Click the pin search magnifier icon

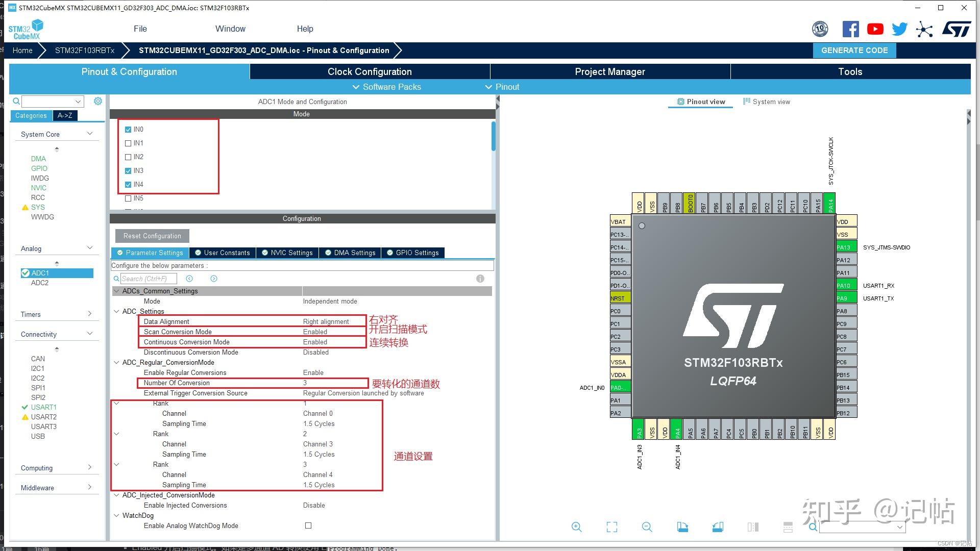click(813, 526)
